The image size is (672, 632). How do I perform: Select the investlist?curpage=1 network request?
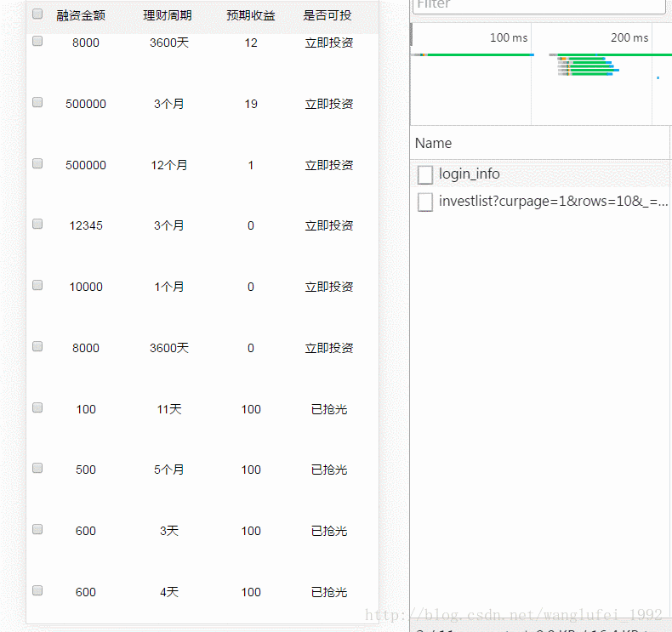click(541, 202)
